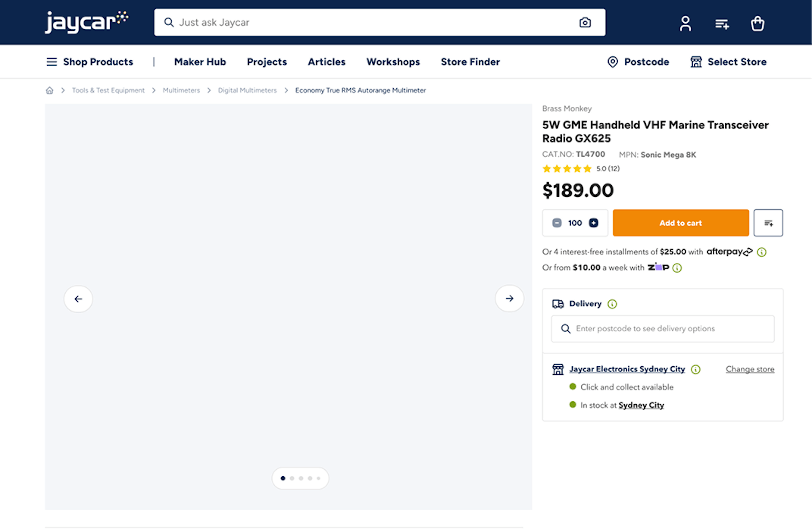Open the Maker Hub menu item
This screenshot has width=812, height=532.
200,62
